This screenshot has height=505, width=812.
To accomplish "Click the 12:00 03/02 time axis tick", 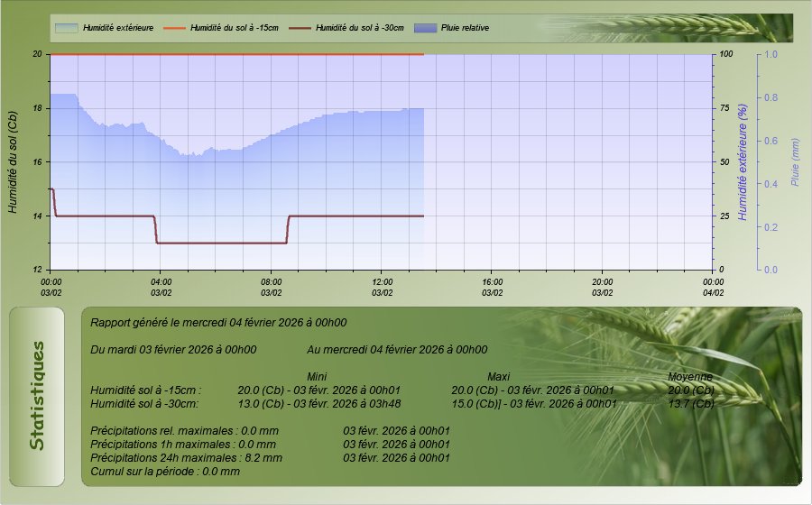I will click(382, 287).
